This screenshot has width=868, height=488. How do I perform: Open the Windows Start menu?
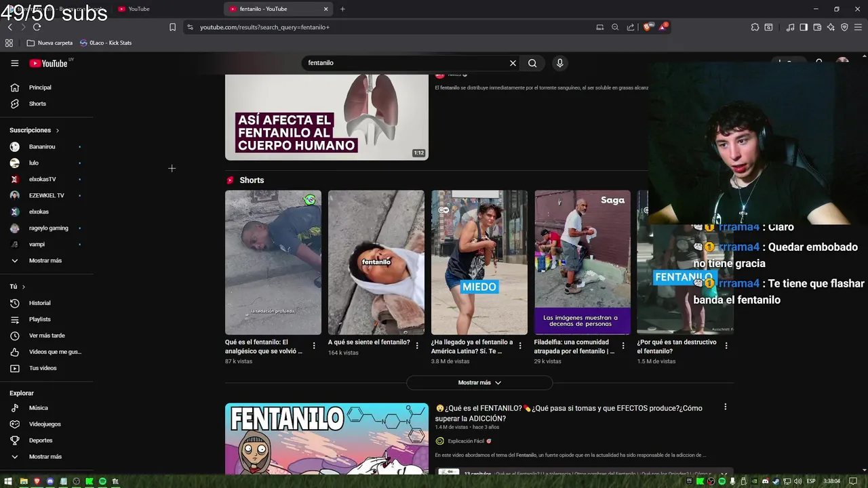9,481
